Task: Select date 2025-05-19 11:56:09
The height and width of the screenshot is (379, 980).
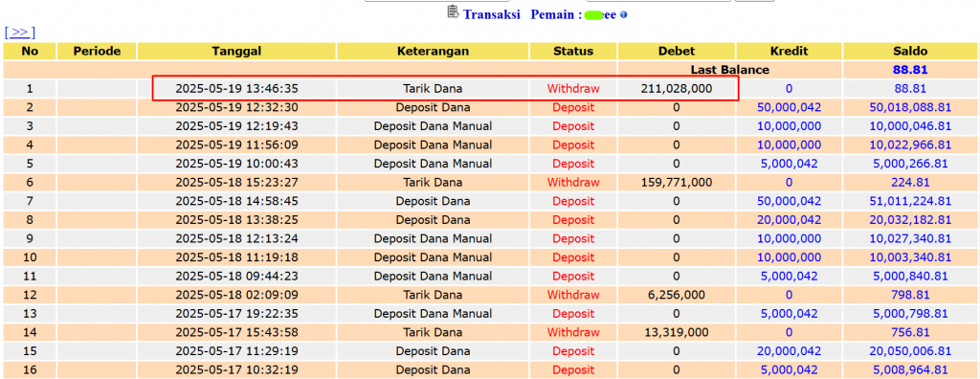Action: (236, 145)
